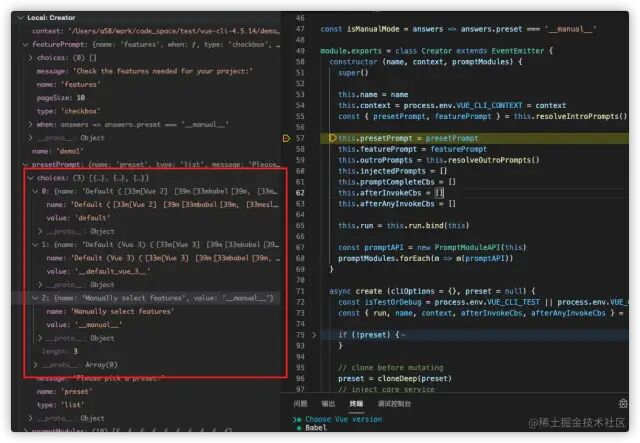640x443 pixels.
Task: Select the name: 'demo1' row
Action: (58, 151)
